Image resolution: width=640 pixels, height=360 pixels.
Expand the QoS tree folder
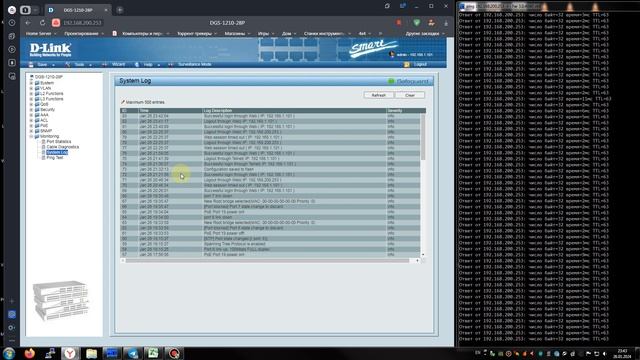[31, 104]
